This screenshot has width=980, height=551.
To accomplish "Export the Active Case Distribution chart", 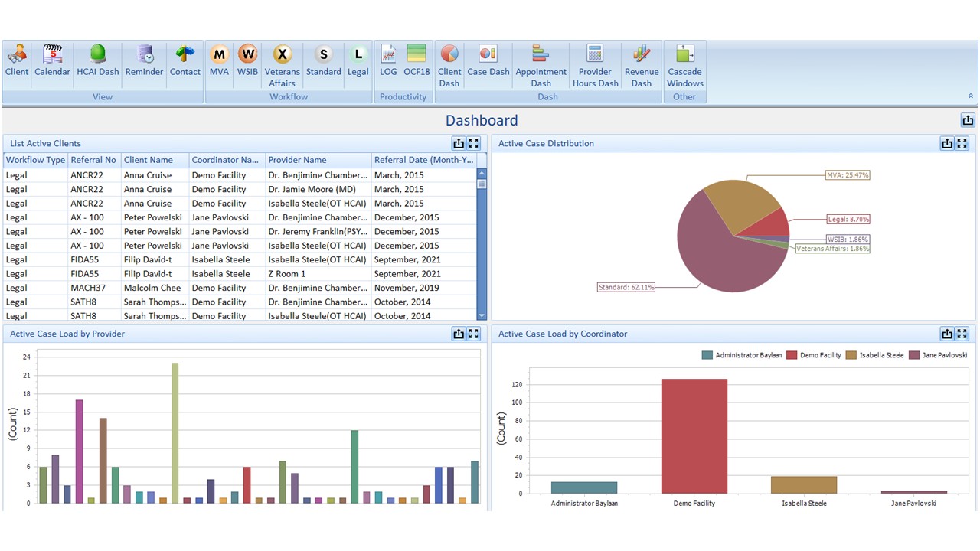I will 947,143.
